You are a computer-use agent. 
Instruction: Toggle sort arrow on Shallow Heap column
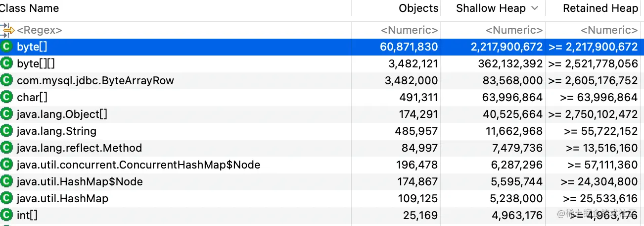(x=535, y=8)
